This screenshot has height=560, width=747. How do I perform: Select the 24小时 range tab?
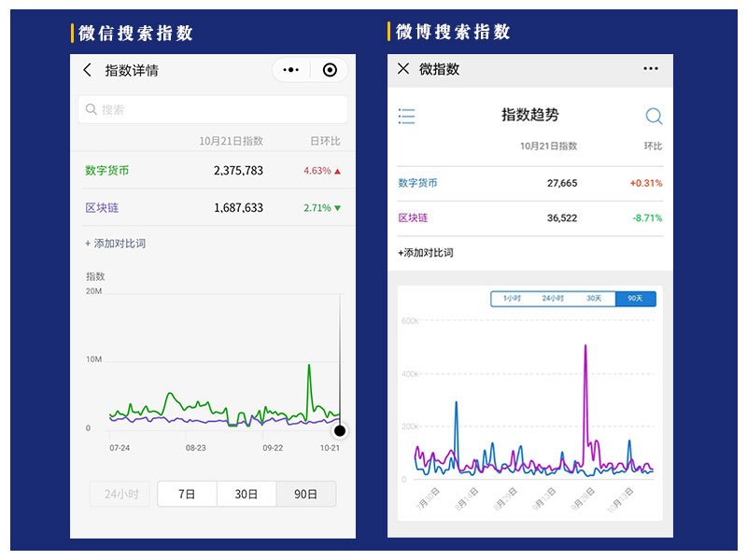pyautogui.click(x=120, y=494)
